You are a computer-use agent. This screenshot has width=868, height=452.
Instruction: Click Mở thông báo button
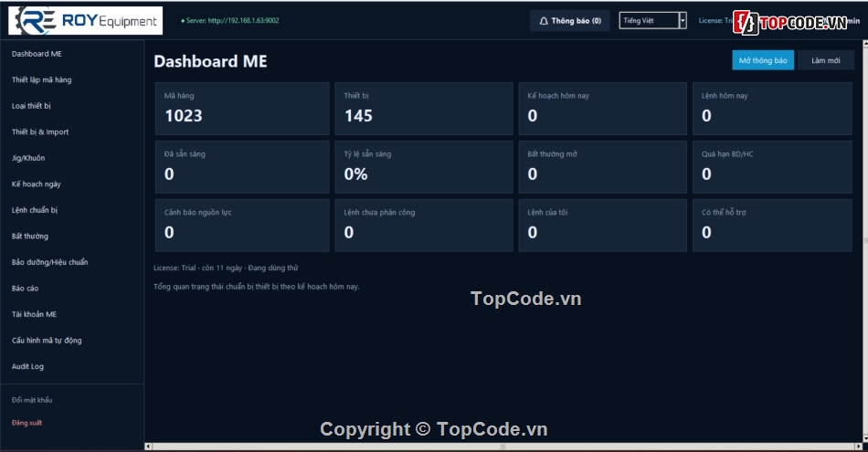(x=763, y=60)
